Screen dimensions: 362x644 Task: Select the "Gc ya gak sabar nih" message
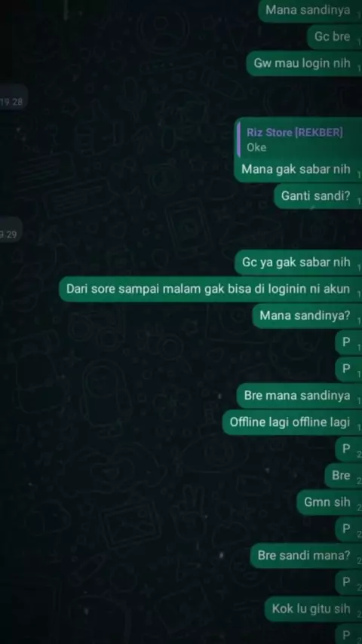tap(299, 262)
